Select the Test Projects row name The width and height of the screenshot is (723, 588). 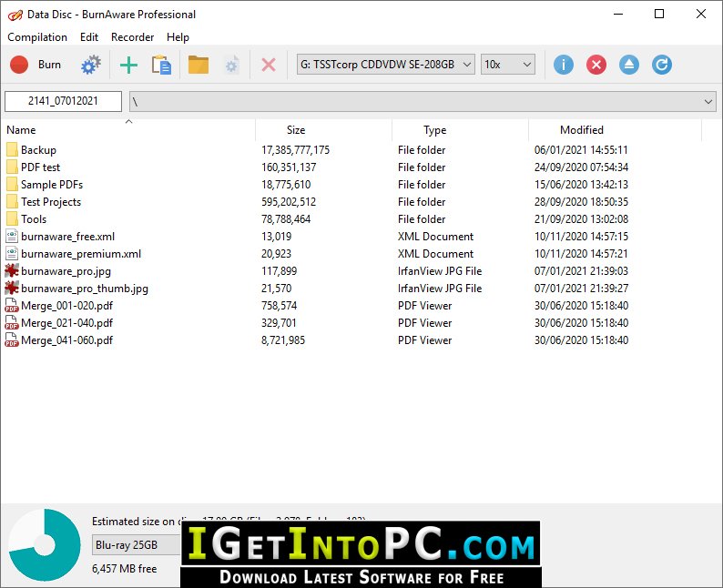pyautogui.click(x=51, y=202)
